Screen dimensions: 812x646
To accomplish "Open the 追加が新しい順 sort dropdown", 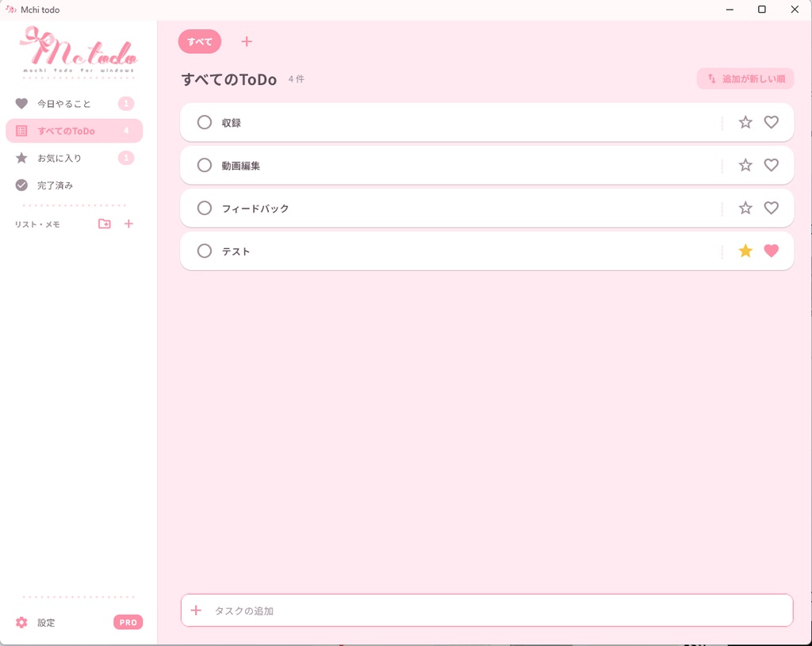I will coord(745,78).
